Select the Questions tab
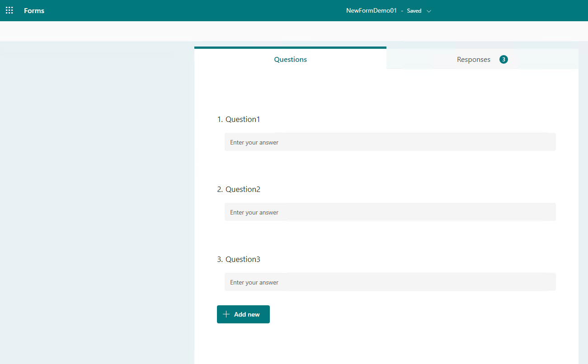The width and height of the screenshot is (588, 364). coord(290,59)
